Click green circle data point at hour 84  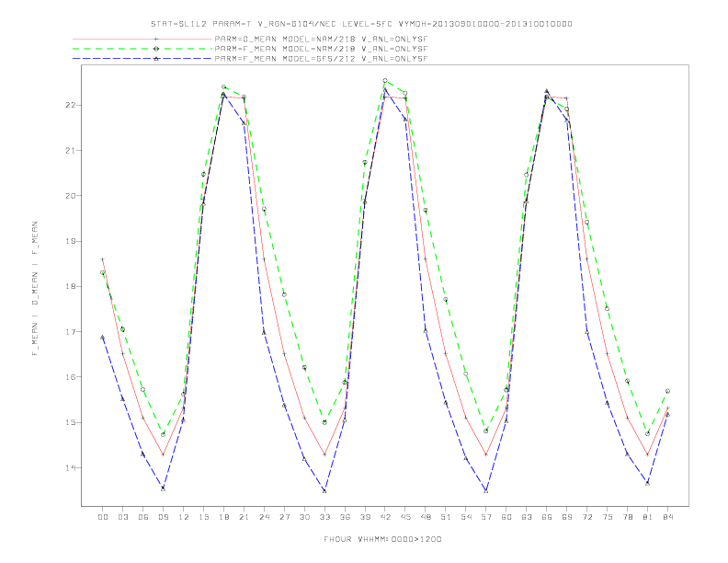coord(667,391)
